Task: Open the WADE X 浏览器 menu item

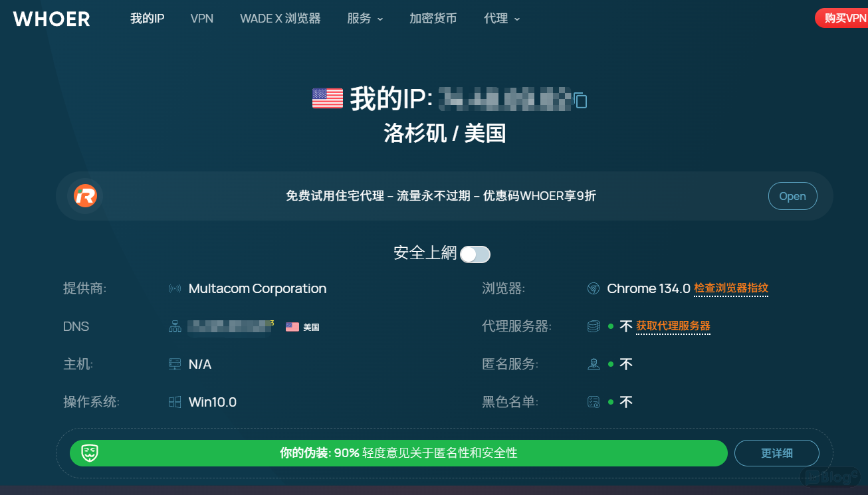Action: point(280,19)
